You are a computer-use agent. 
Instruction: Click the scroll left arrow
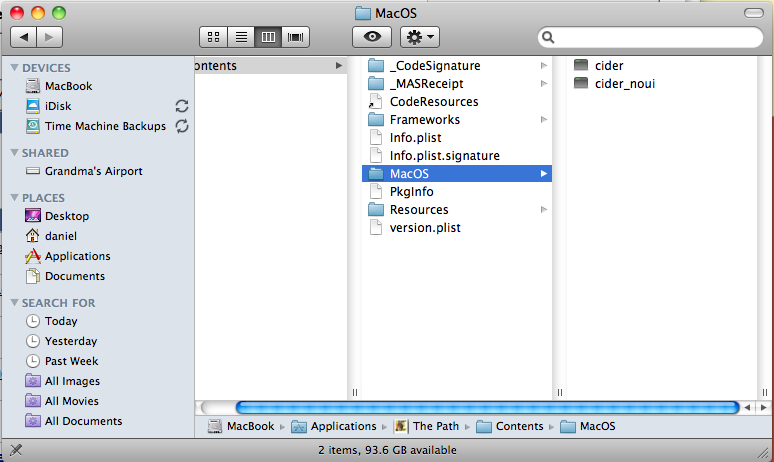tap(747, 408)
